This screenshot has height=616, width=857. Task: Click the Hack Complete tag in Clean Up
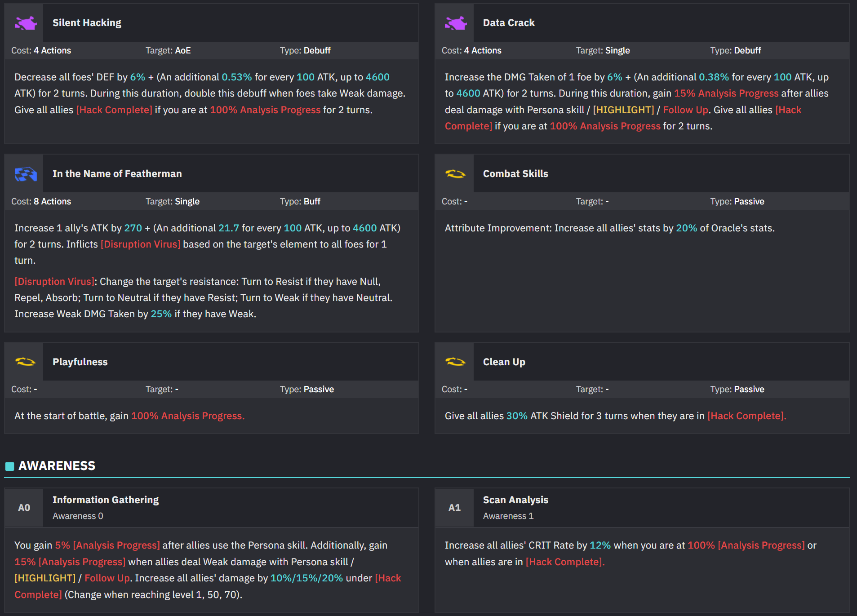point(746,416)
